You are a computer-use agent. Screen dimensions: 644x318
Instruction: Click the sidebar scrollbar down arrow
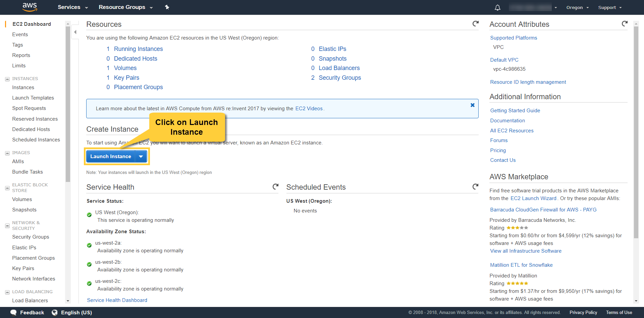[68, 301]
